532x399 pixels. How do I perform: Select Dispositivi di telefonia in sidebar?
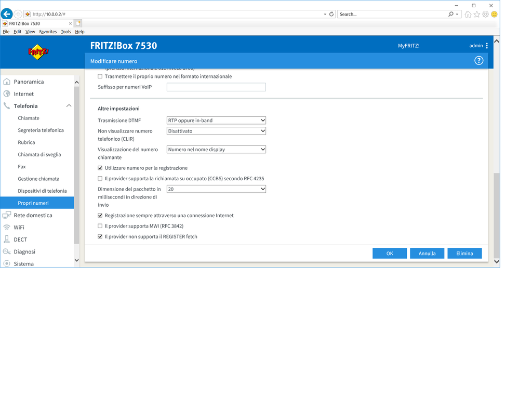click(42, 191)
